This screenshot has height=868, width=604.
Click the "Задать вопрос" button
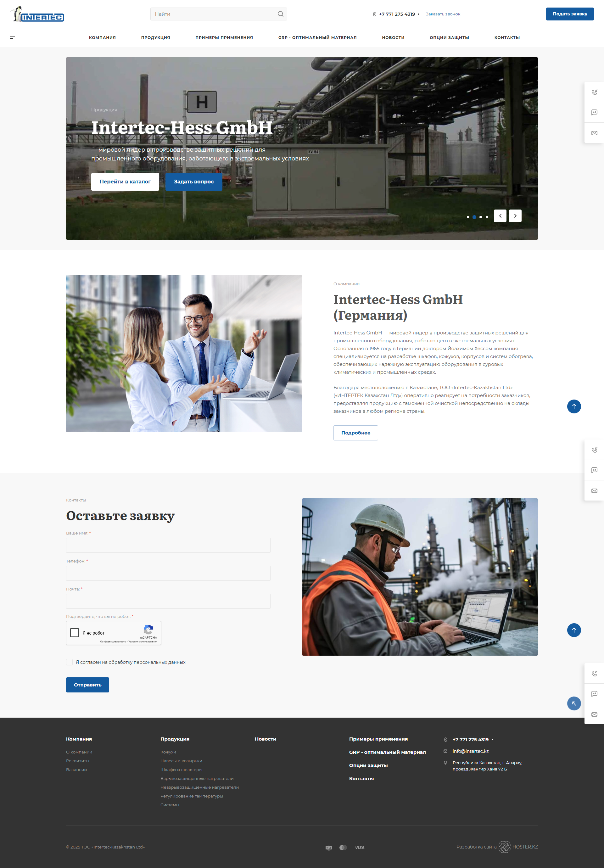[194, 182]
